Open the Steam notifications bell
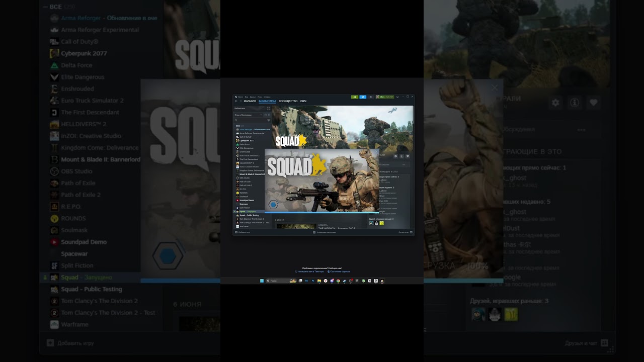This screenshot has width=644, height=362. click(371, 97)
